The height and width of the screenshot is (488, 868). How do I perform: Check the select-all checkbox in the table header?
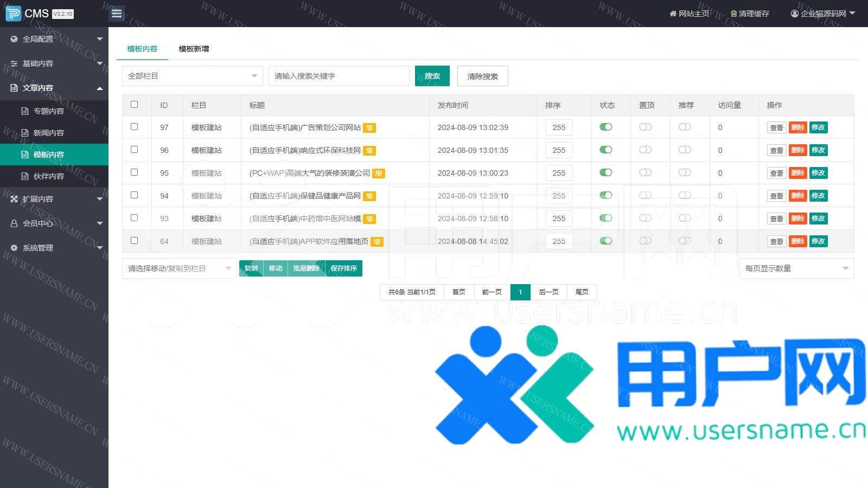tap(134, 105)
